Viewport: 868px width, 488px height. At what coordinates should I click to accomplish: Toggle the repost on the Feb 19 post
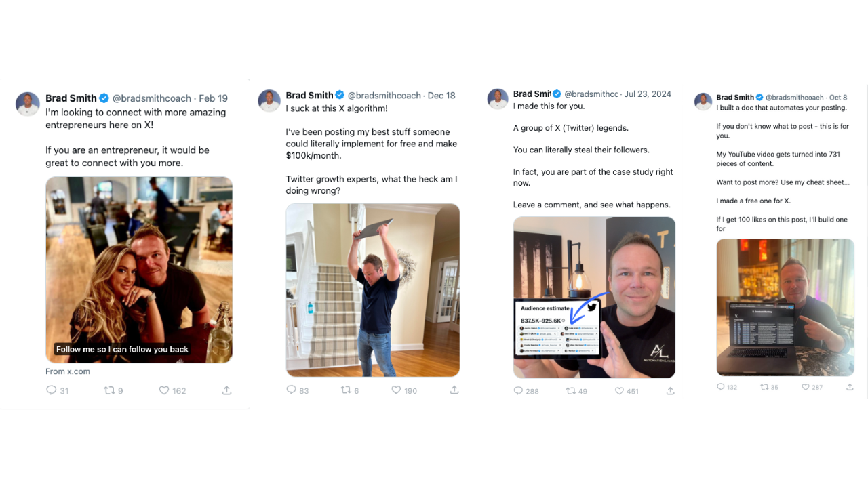[108, 390]
